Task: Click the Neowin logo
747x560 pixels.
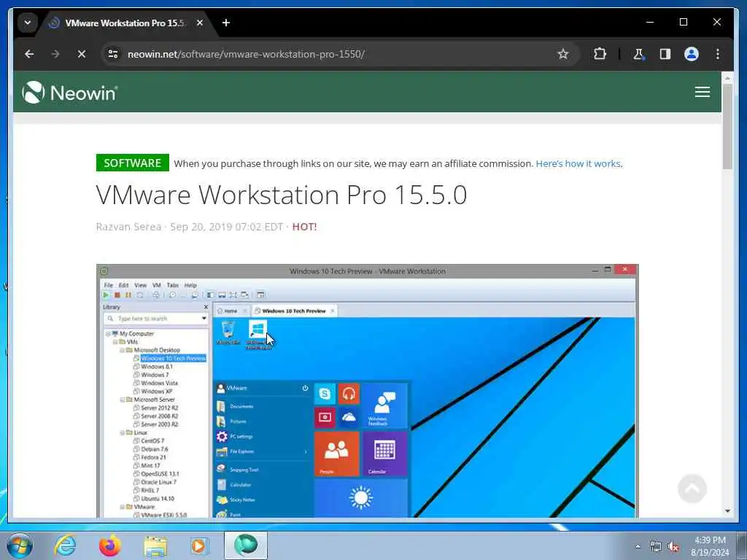Action: pos(69,92)
